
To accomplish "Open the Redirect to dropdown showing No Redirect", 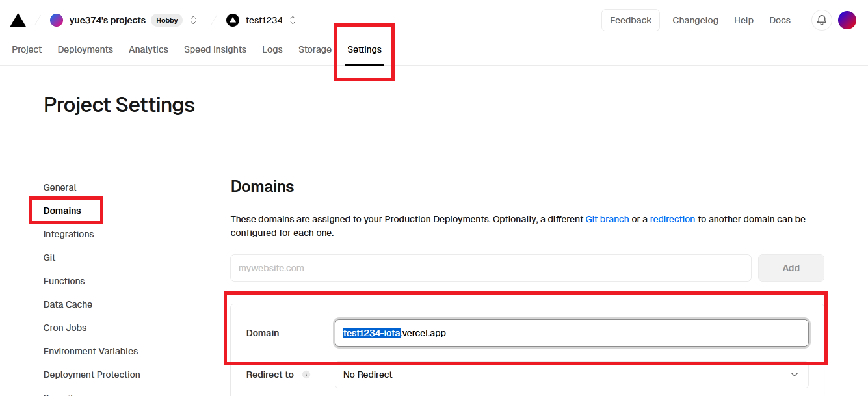I will click(x=572, y=375).
